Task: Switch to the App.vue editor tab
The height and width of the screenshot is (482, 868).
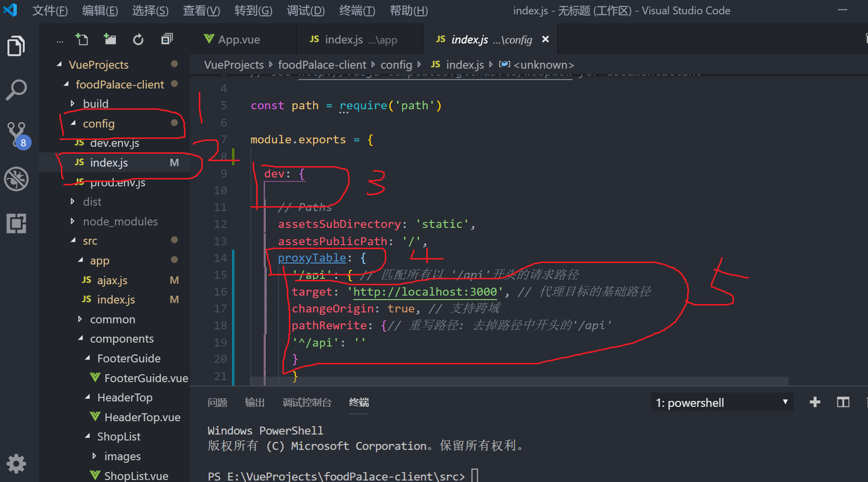Action: pos(243,39)
